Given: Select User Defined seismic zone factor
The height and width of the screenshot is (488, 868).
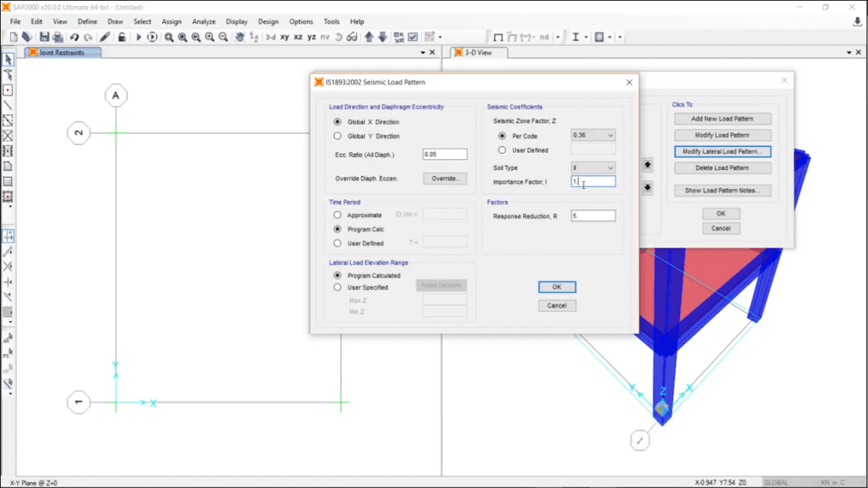Looking at the screenshot, I should coord(502,150).
